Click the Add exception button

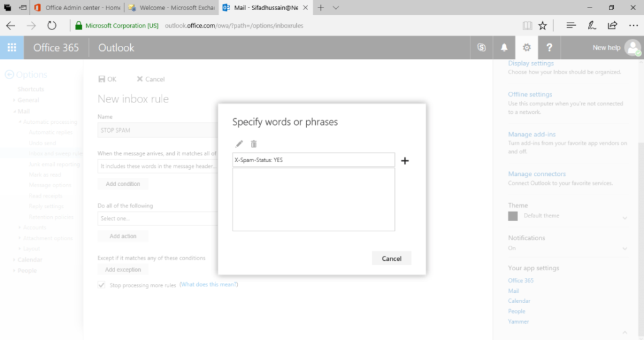(123, 270)
